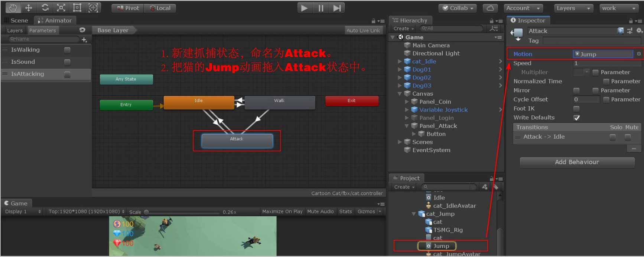The height and width of the screenshot is (257, 644).
Task: Click the Play button
Action: click(x=305, y=8)
